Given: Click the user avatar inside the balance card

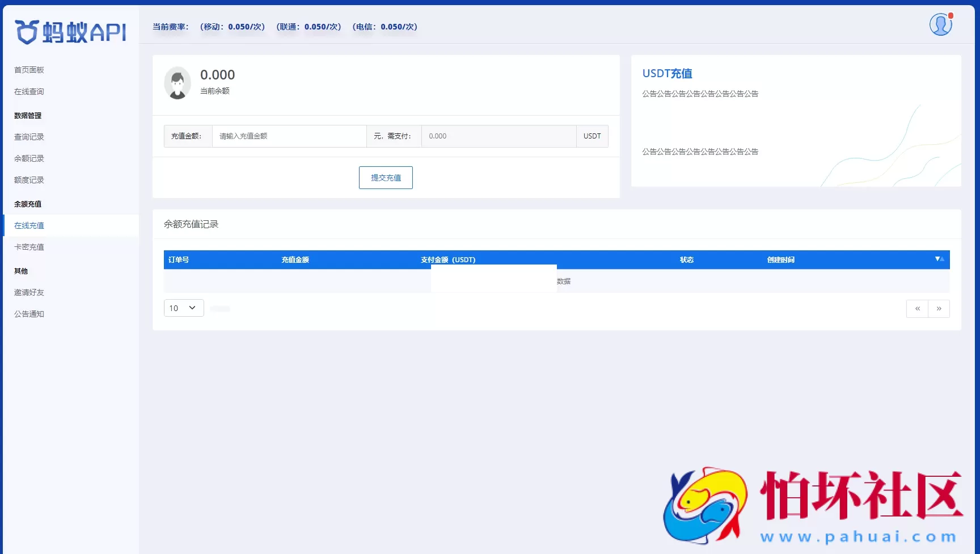Looking at the screenshot, I should (x=178, y=83).
